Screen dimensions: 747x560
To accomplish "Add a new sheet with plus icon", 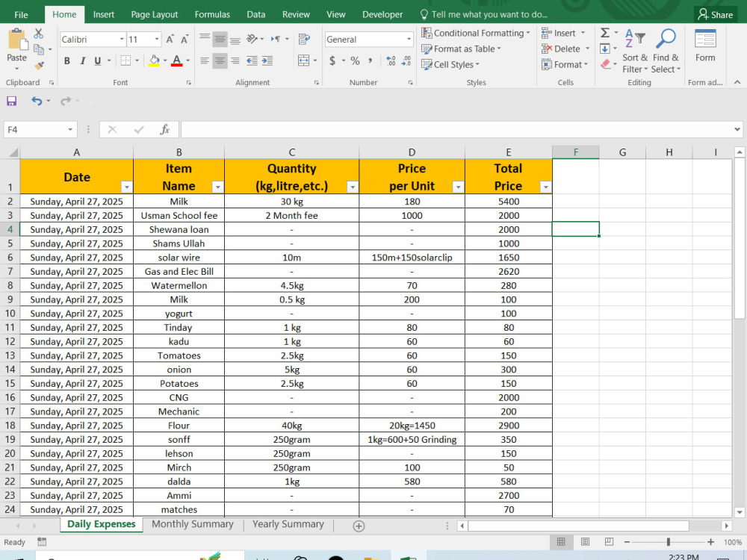I will (359, 526).
